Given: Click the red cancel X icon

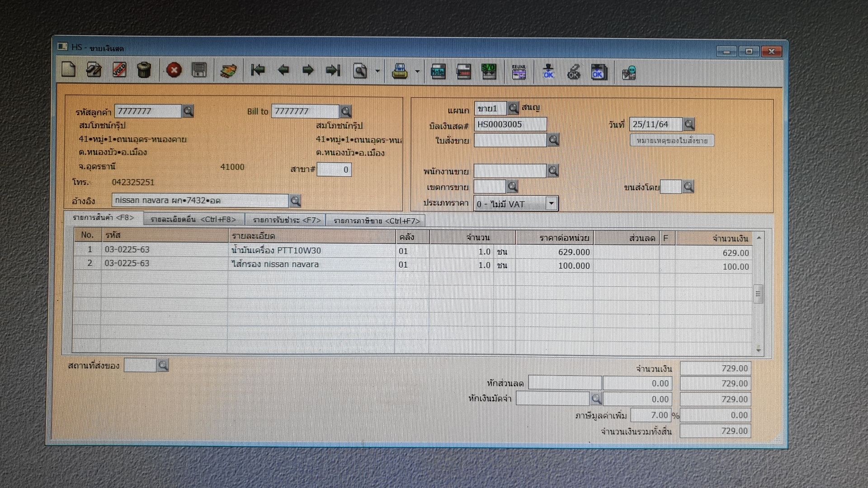Looking at the screenshot, I should point(174,70).
